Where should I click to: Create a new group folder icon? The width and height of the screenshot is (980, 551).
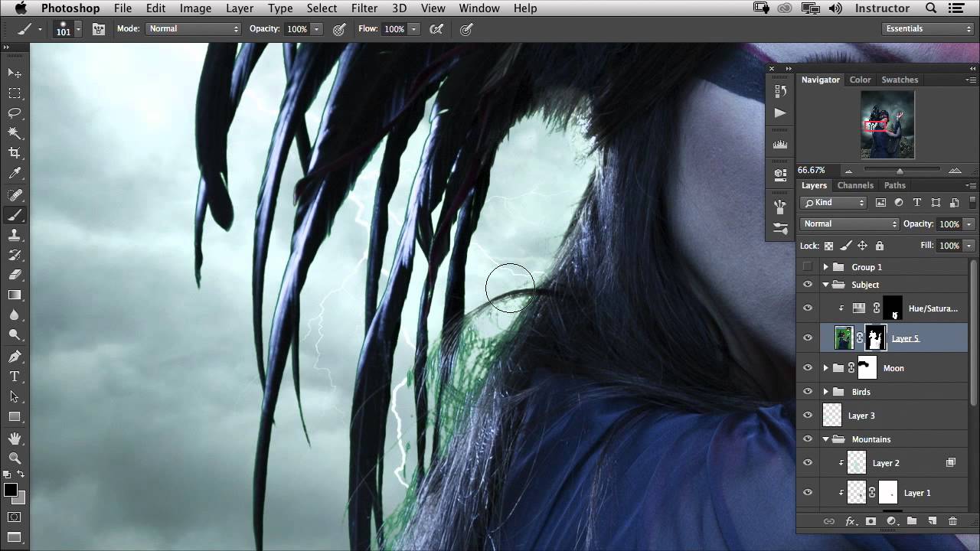coord(912,521)
